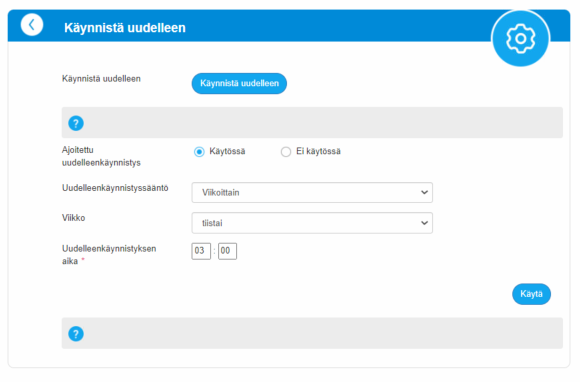580x382 pixels.
Task: Open help icon below restart button
Action: [x=76, y=123]
